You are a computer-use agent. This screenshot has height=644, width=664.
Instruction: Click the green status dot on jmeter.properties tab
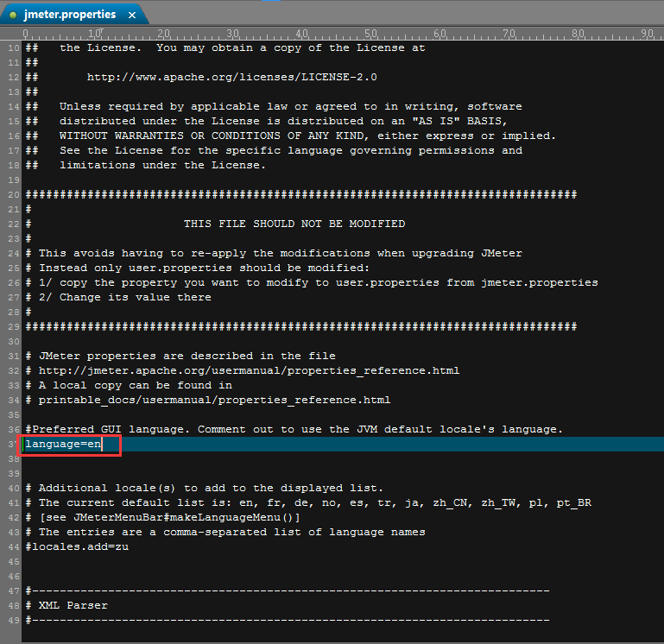point(13,16)
